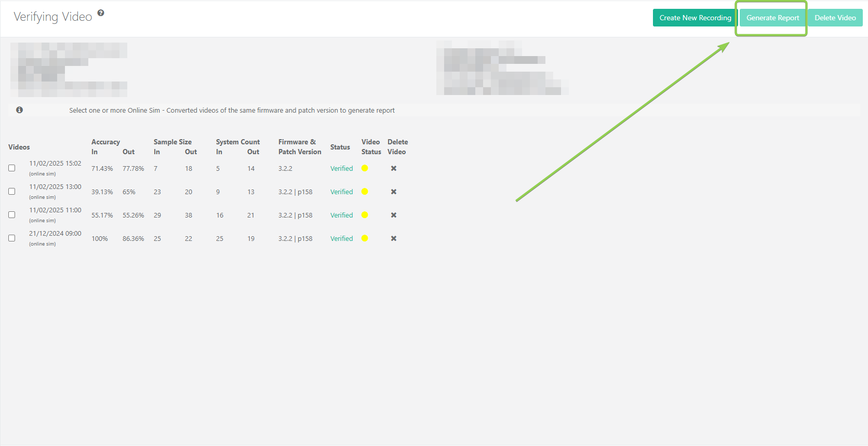Click Verified status of 21/12/2024 09:00 video
The image size is (868, 446).
click(341, 239)
